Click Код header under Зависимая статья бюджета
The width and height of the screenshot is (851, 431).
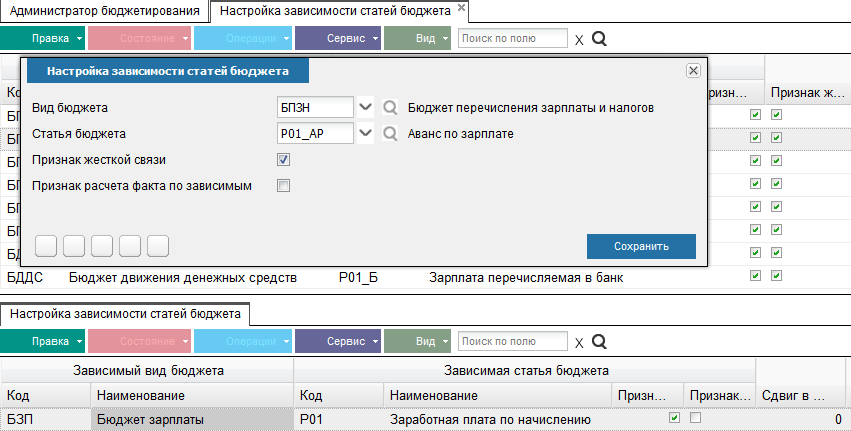(339, 396)
